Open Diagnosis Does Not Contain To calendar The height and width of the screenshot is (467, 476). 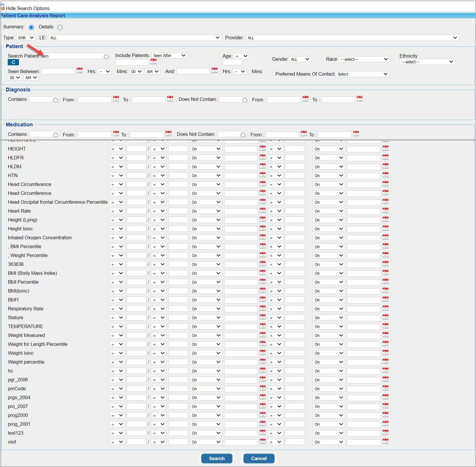coord(360,99)
